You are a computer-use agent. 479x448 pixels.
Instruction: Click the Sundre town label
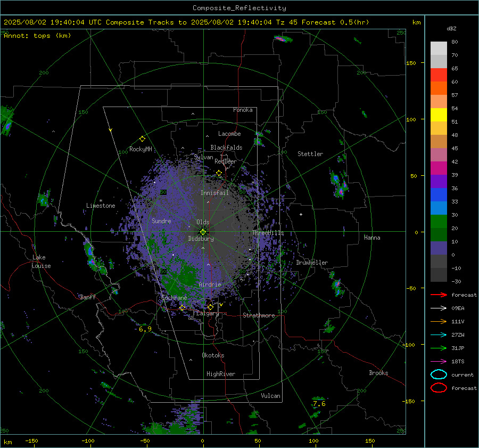tap(161, 221)
